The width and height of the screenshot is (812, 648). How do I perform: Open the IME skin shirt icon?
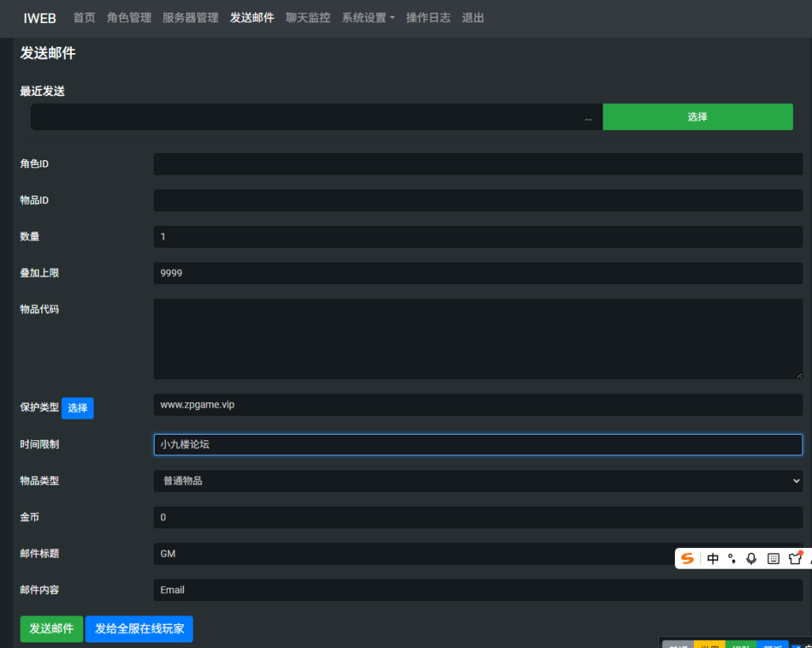click(x=795, y=558)
